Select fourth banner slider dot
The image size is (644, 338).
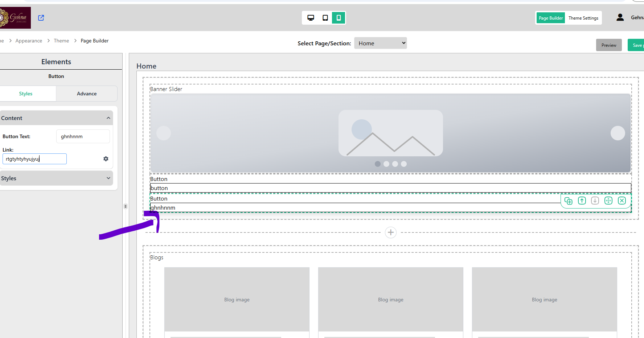click(x=404, y=164)
